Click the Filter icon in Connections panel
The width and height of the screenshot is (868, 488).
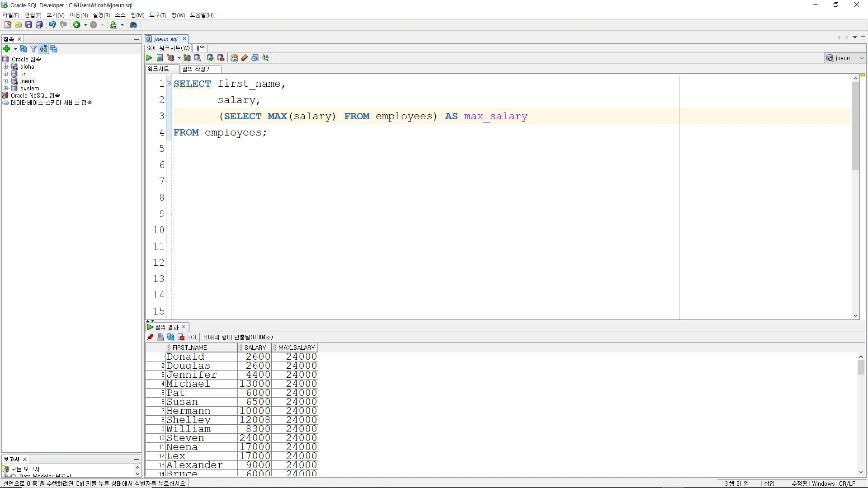coord(33,49)
